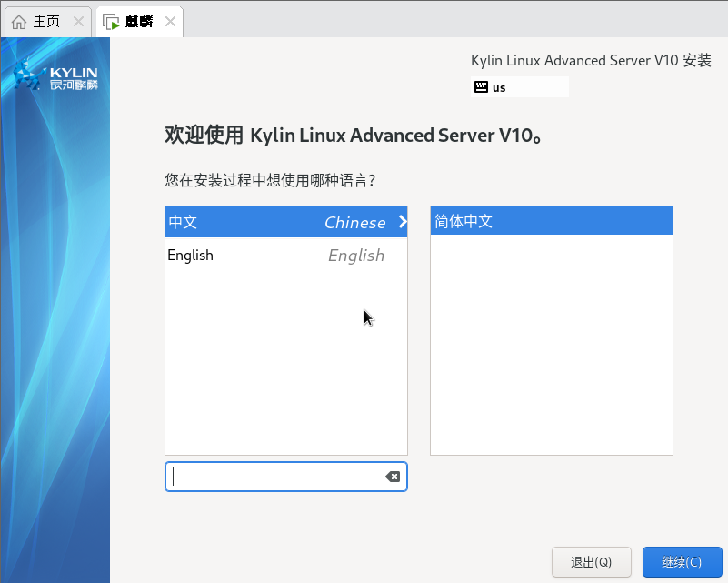Viewport: 728px width, 583px height.
Task: Select 简体中文 locale in right list
Action: point(552,221)
